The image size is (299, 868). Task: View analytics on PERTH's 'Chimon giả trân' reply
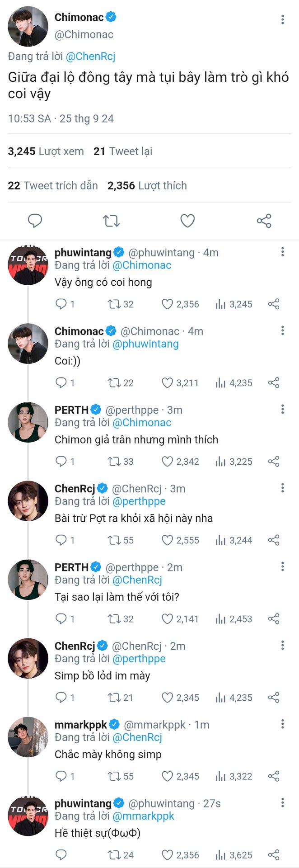(x=234, y=462)
